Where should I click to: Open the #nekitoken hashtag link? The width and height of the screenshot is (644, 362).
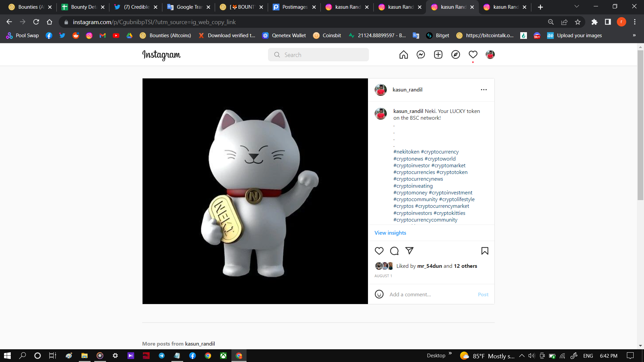click(406, 152)
